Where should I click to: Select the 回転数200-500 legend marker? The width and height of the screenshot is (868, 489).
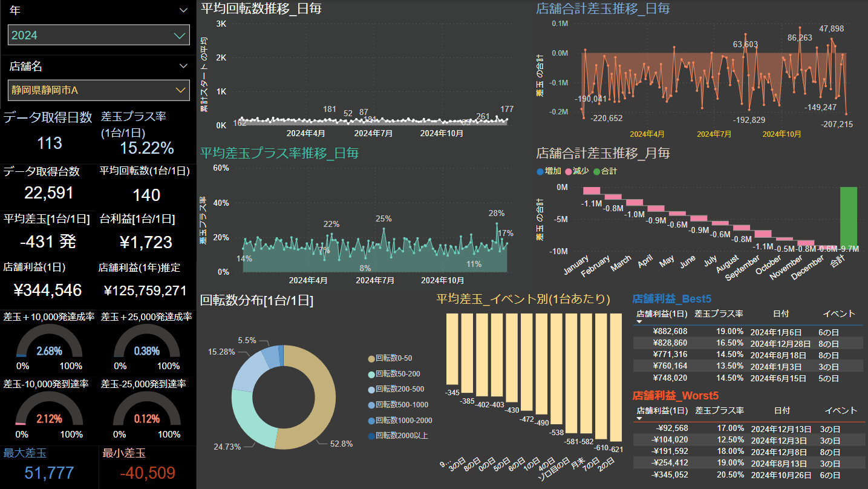371,389
